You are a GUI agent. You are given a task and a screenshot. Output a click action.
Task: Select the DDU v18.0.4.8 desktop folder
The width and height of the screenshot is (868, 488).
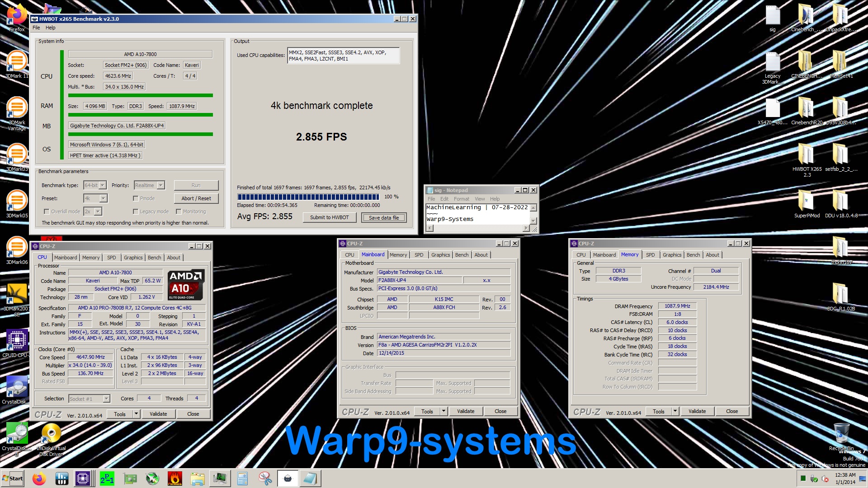841,203
